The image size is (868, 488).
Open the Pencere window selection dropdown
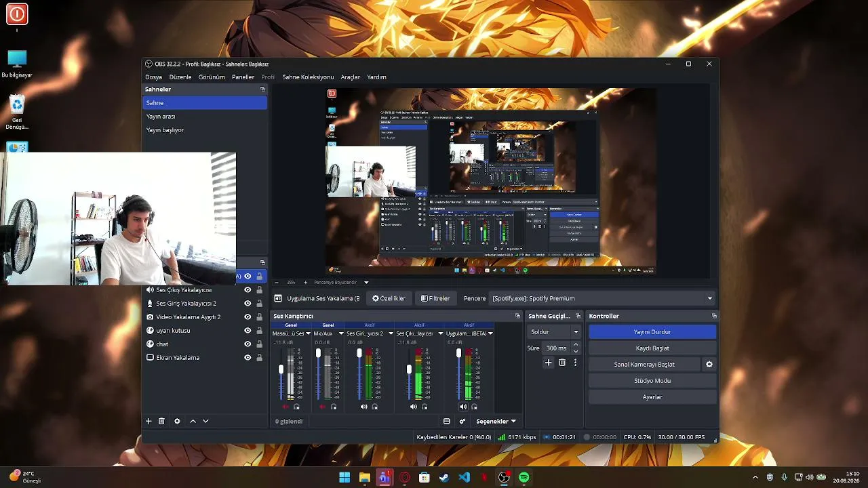click(602, 298)
